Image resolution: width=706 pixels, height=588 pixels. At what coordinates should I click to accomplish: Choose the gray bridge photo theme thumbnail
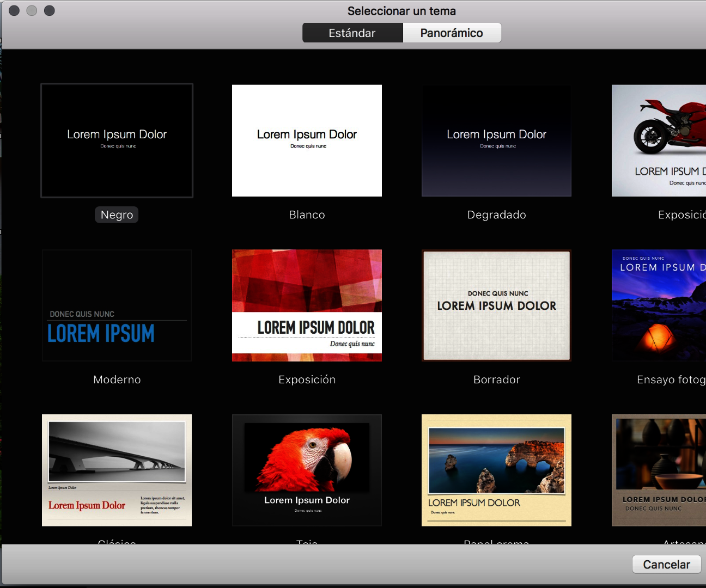[117, 470]
